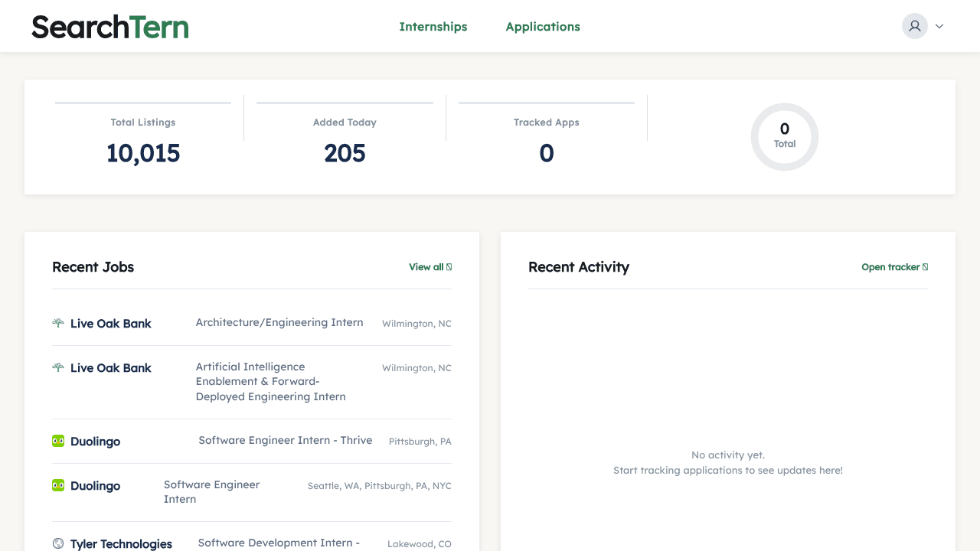Click the Recent Activity heading

(x=579, y=267)
